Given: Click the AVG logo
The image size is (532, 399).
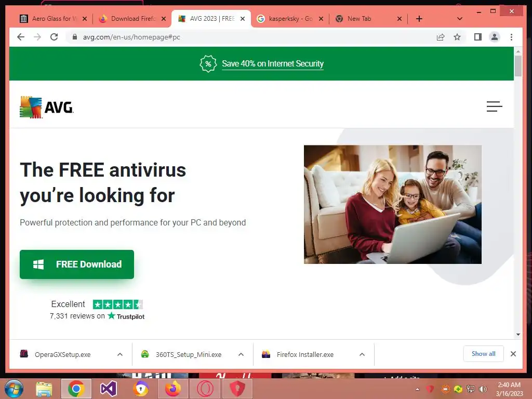Looking at the screenshot, I should coord(46,107).
